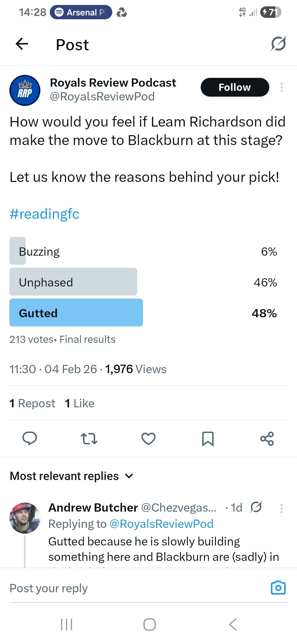
Task: Tap the share icon
Action: [x=267, y=439]
